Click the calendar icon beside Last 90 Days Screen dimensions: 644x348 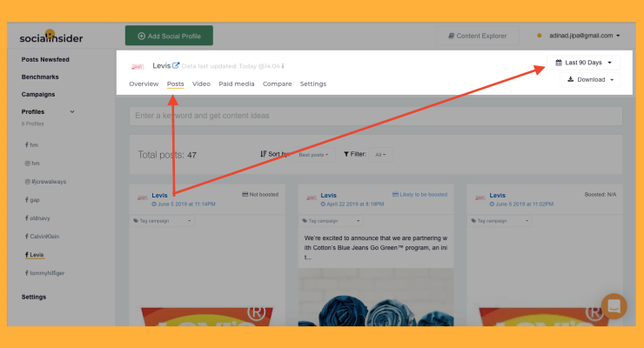[559, 63]
